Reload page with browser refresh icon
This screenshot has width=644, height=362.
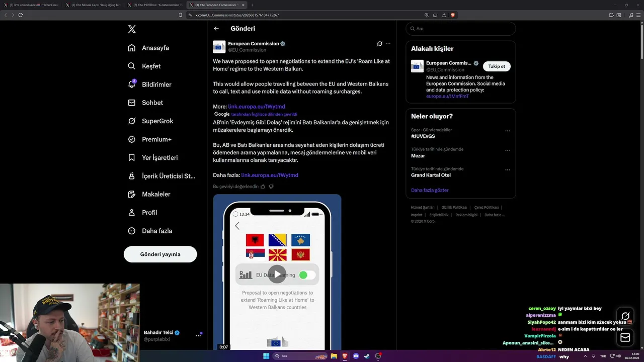[x=21, y=15]
